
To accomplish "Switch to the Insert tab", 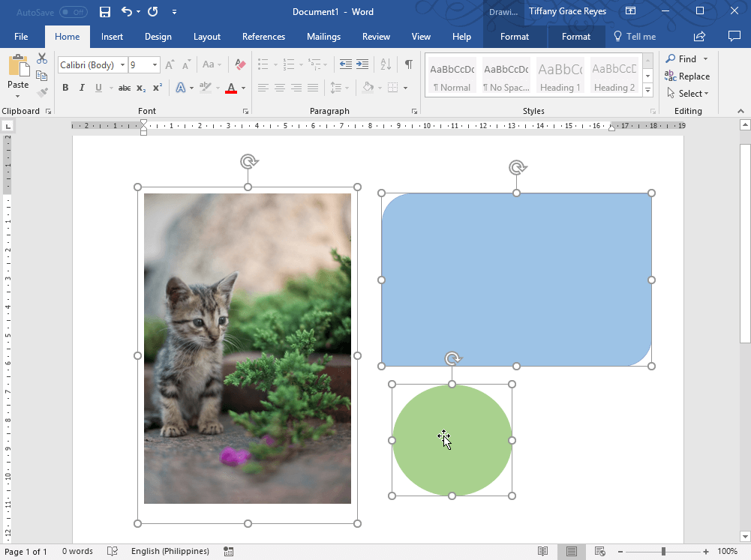I will coord(112,36).
